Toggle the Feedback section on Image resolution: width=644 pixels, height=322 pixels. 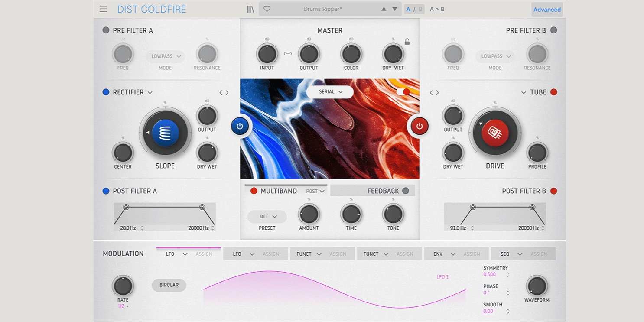click(x=406, y=191)
